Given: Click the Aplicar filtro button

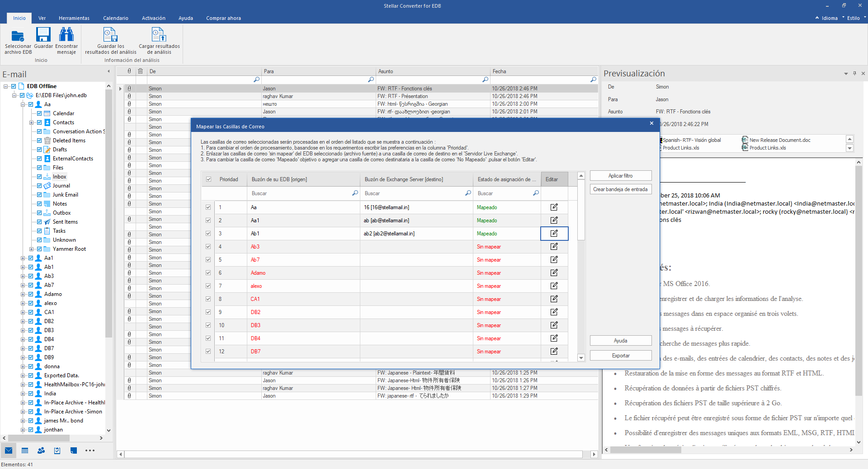Looking at the screenshot, I should (x=621, y=176).
